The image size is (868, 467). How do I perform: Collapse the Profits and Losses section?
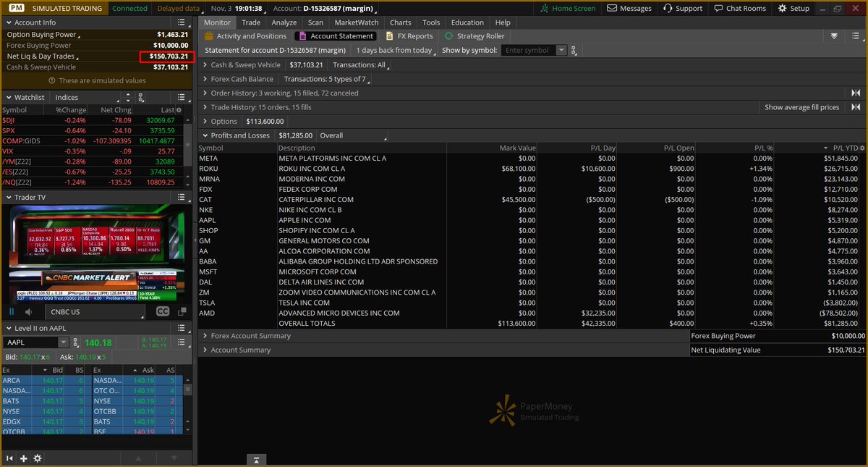pyautogui.click(x=205, y=135)
